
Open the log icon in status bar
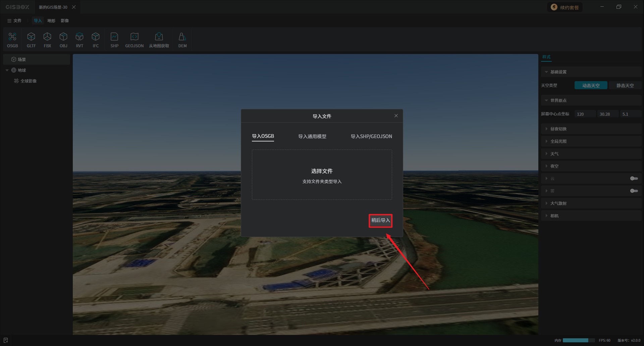point(6,340)
